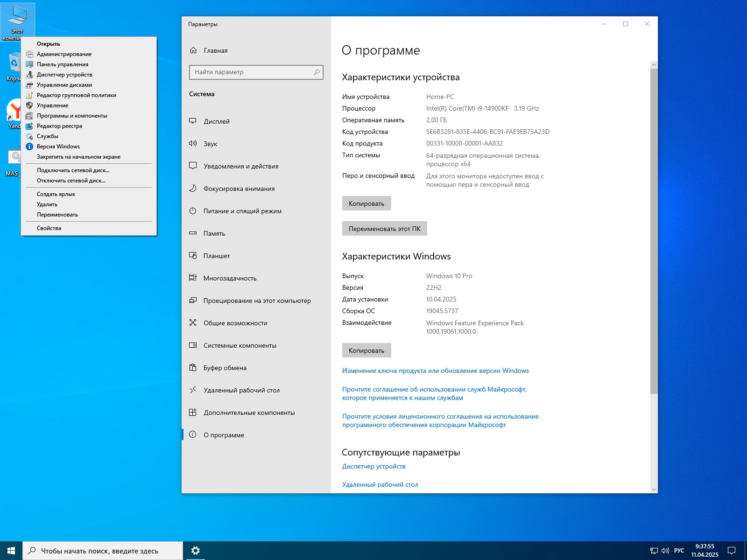The width and height of the screenshot is (747, 560).
Task: Click the О программе info icon
Action: click(x=193, y=434)
